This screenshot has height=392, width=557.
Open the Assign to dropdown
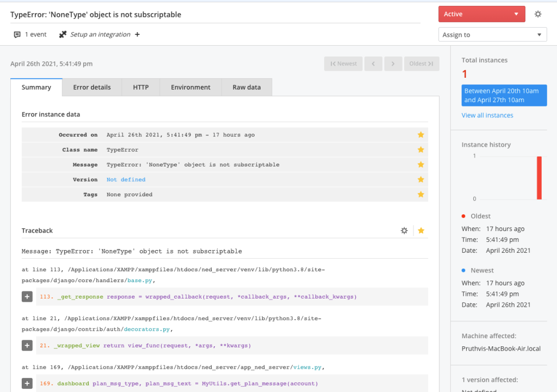pos(492,35)
